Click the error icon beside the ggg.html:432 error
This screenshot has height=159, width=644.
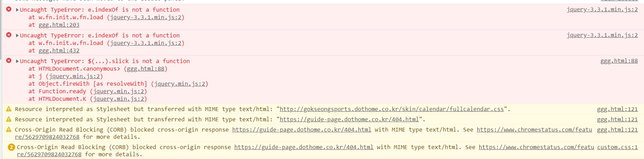coord(9,35)
